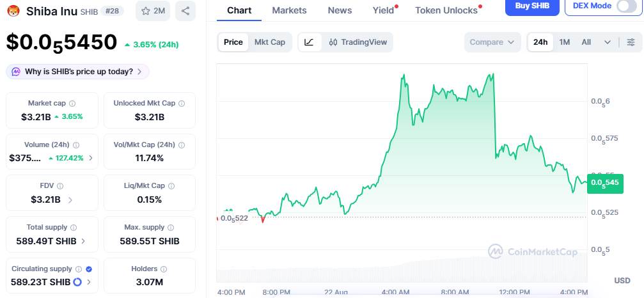Add SHIB to watchlist via star button
644x298 pixels.
[153, 11]
